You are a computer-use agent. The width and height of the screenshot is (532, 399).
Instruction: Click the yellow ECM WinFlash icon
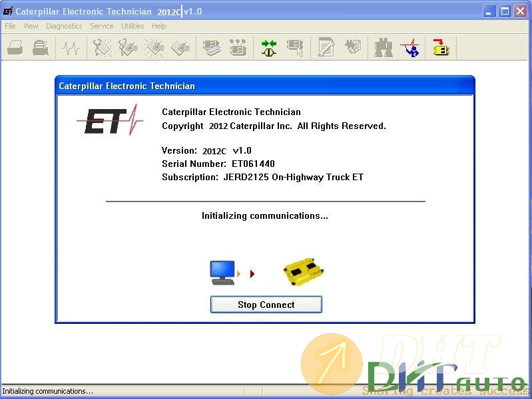(x=441, y=47)
